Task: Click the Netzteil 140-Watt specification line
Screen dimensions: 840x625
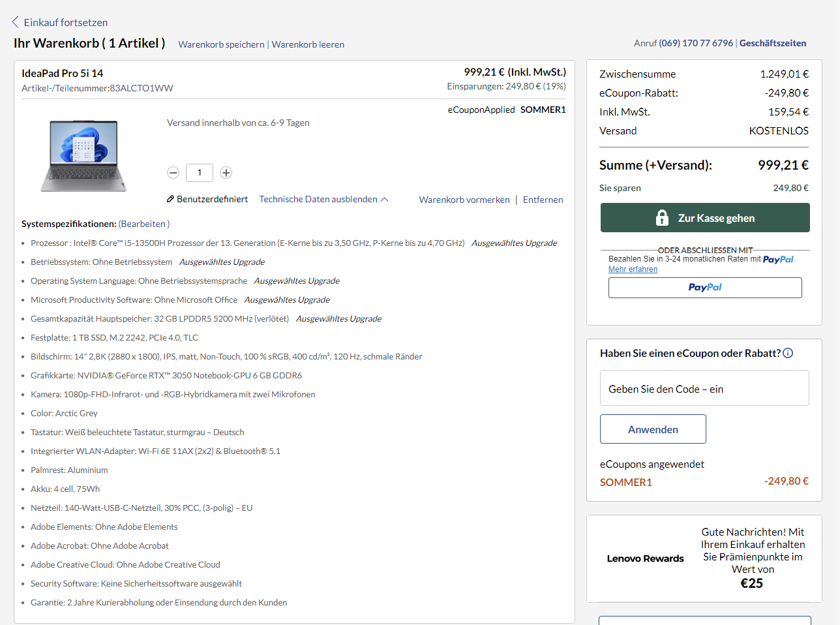Action: pos(142,508)
